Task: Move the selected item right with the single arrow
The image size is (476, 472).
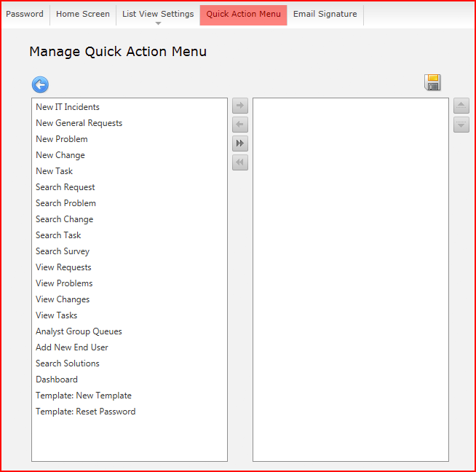Action: (240, 106)
